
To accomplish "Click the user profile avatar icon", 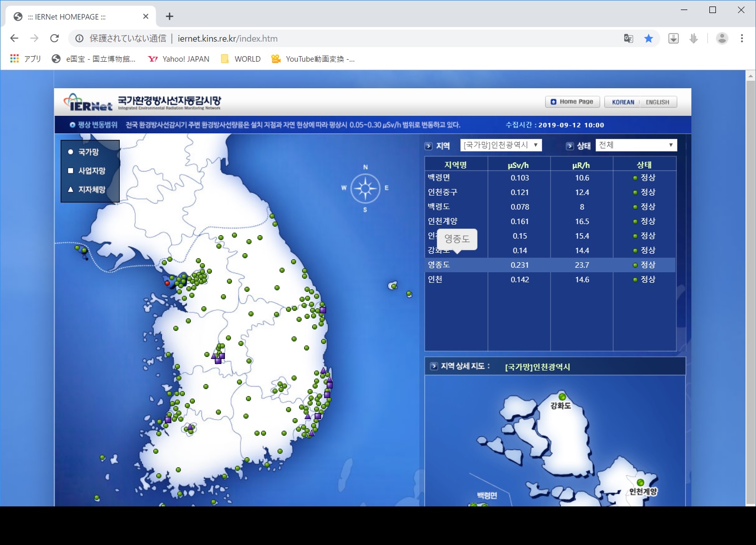I will click(x=722, y=39).
